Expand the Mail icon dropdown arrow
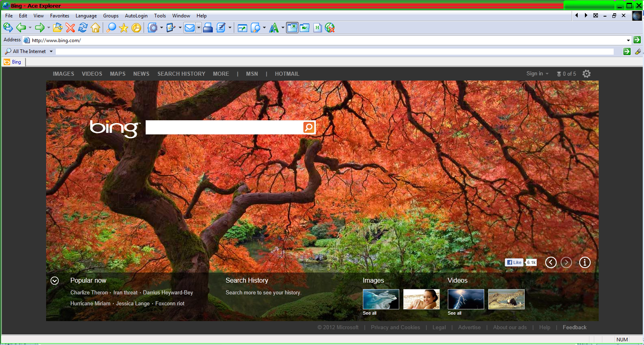 click(x=199, y=28)
